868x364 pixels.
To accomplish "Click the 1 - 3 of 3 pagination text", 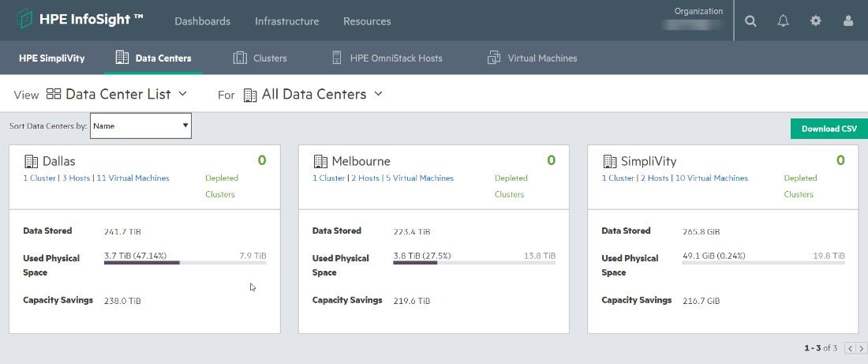I will (x=821, y=348).
